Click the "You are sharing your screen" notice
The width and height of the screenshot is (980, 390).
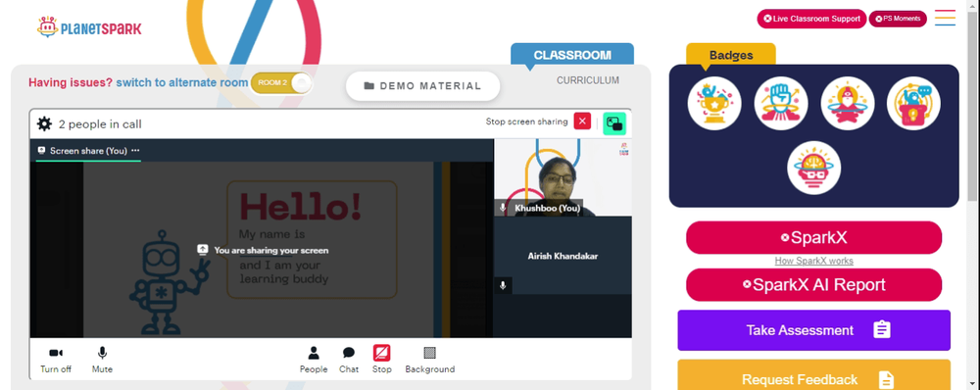[x=263, y=250]
